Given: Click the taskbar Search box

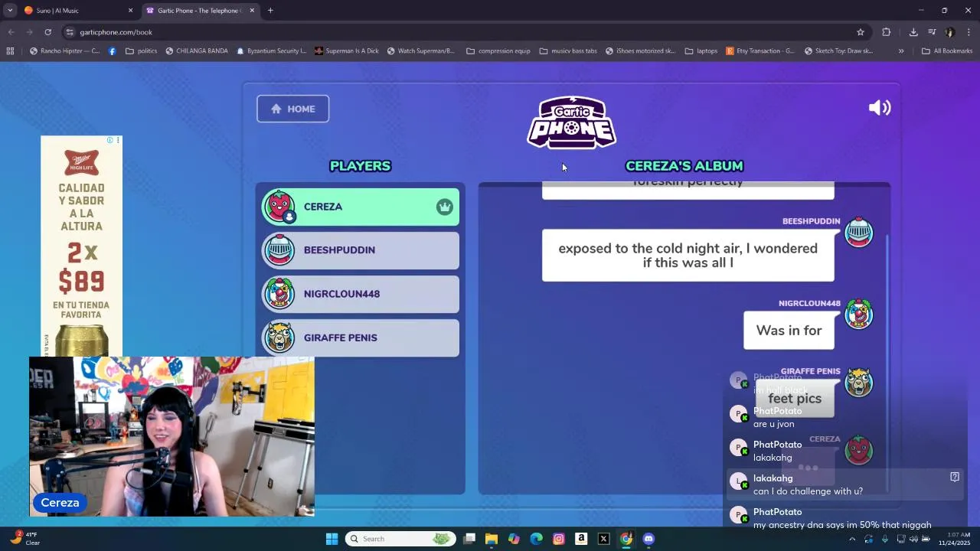Looking at the screenshot, I should (400, 539).
